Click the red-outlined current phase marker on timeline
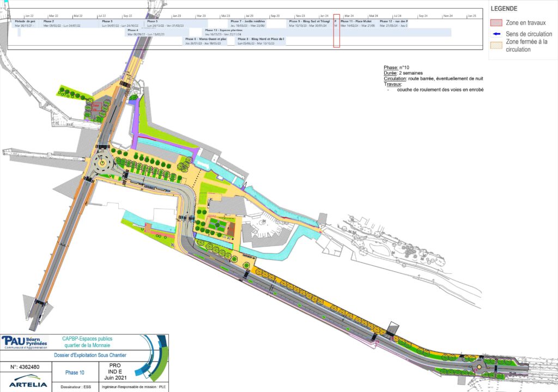The height and width of the screenshot is (392, 558). pyautogui.click(x=337, y=31)
